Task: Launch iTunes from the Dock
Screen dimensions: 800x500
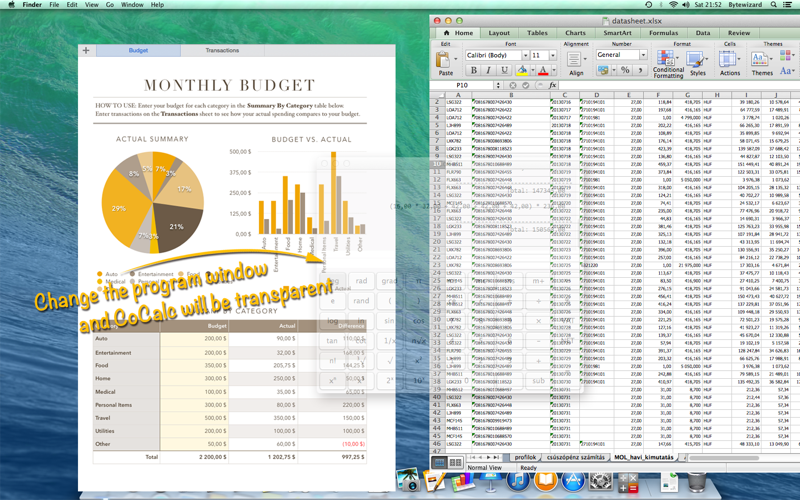Action: [517, 480]
